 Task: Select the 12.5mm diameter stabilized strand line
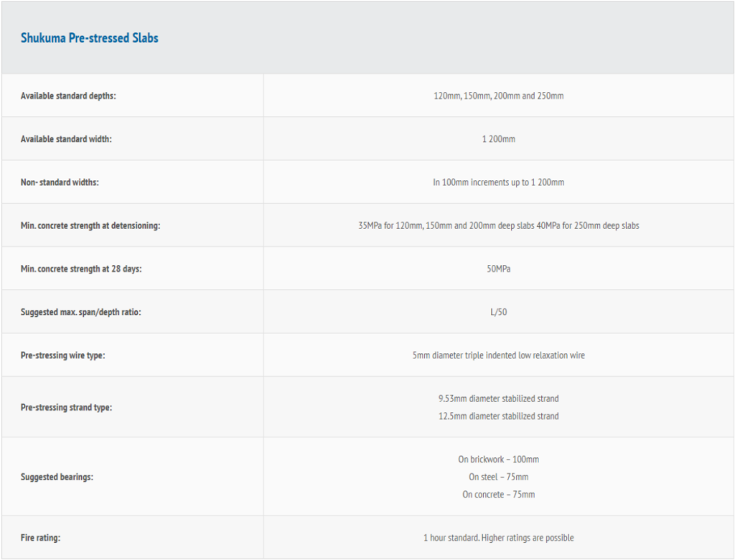(x=498, y=416)
